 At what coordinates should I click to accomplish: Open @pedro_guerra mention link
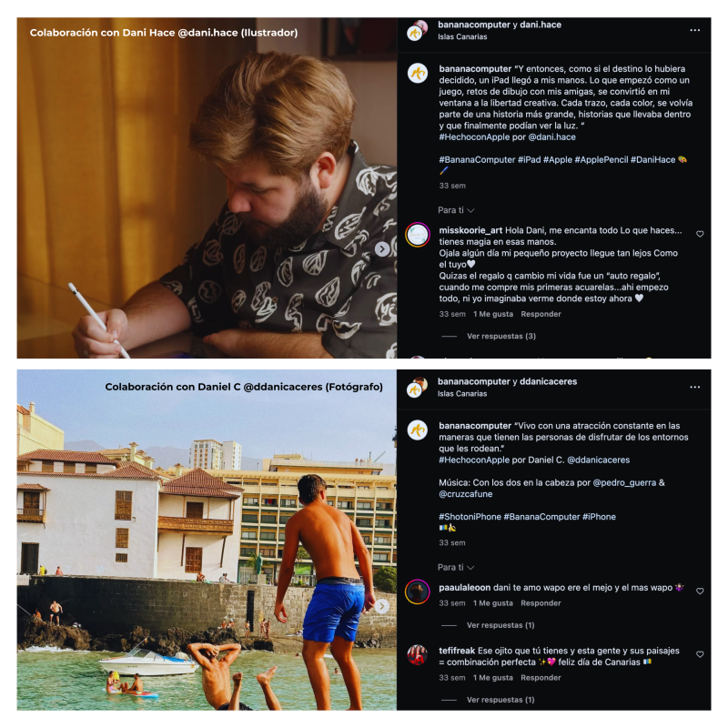tap(624, 483)
